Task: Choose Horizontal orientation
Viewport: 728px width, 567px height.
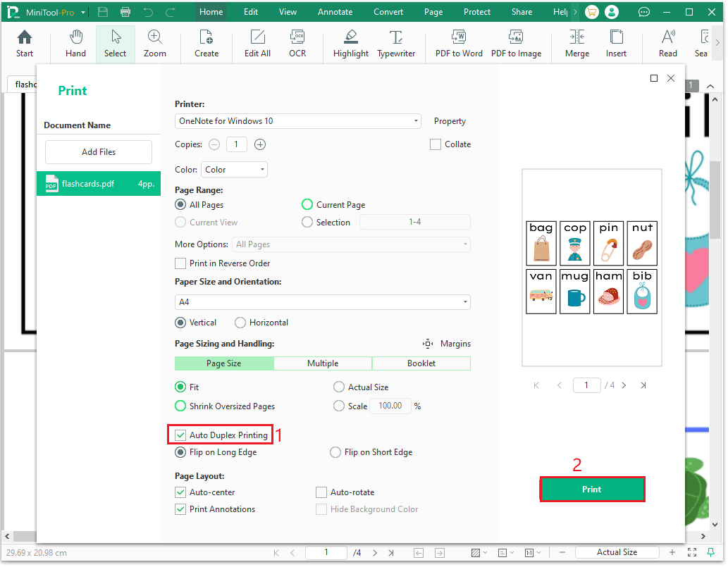Action: click(240, 323)
